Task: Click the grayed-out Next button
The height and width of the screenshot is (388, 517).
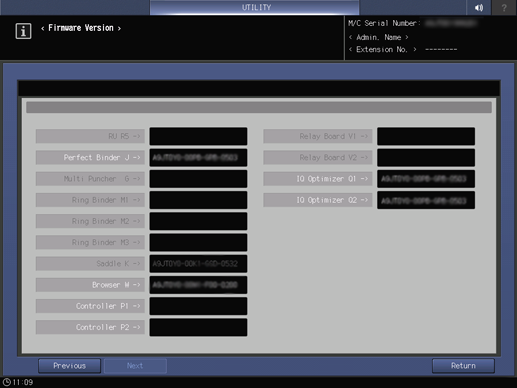Action: (x=135, y=366)
